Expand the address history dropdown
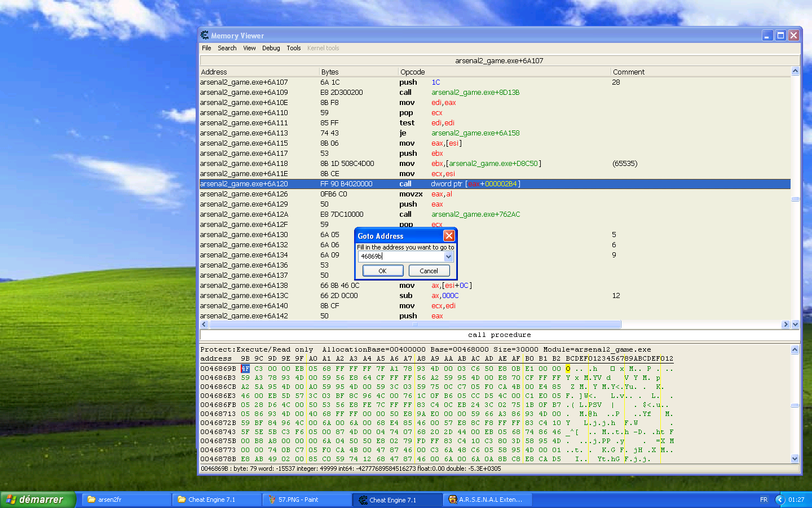 (x=448, y=256)
